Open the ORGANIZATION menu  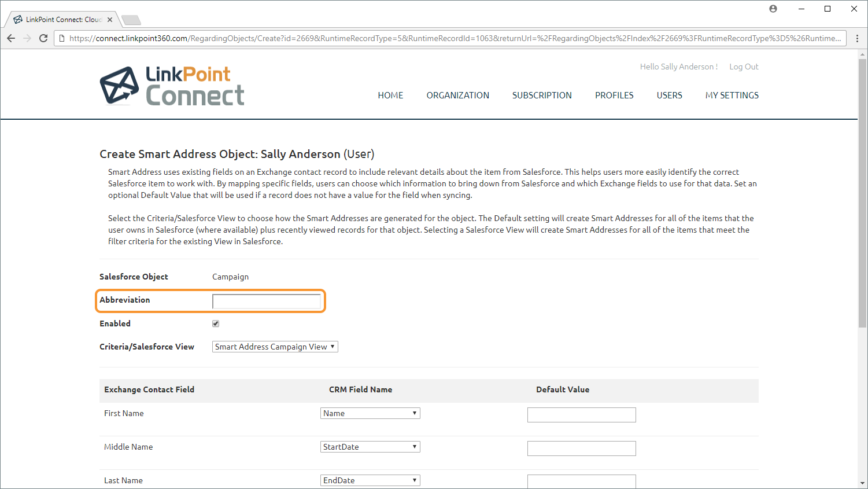coord(458,95)
